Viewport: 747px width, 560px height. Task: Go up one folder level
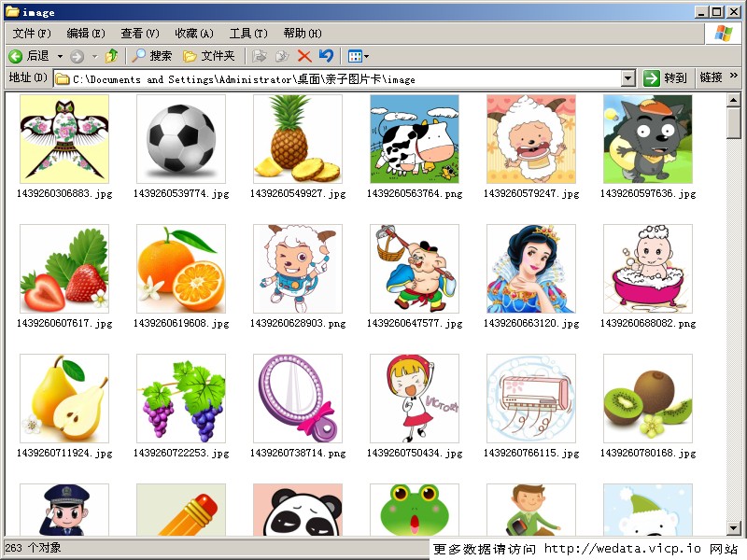[111, 56]
